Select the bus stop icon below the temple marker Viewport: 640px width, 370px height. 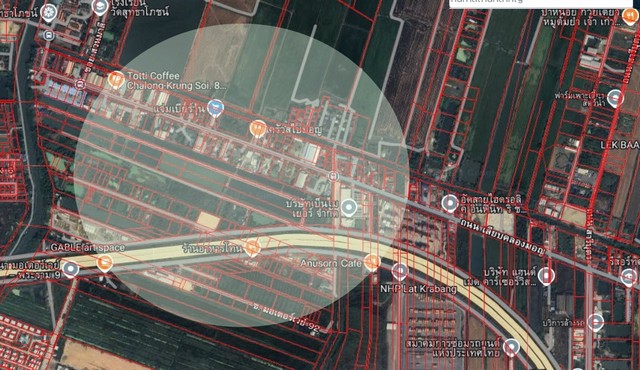coord(49,35)
